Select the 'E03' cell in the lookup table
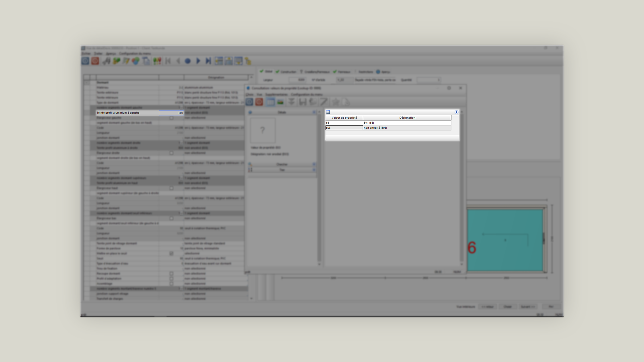This screenshot has width=644, height=362. tap(344, 128)
